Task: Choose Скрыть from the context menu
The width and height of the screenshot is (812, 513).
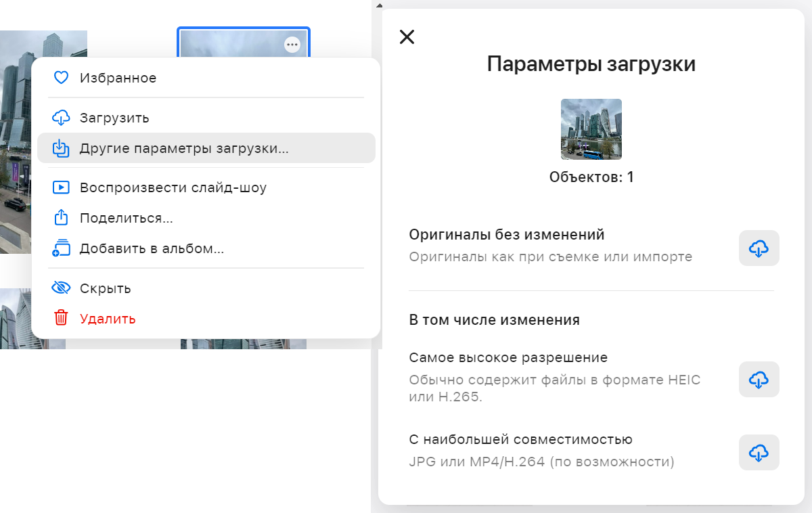Action: point(206,288)
